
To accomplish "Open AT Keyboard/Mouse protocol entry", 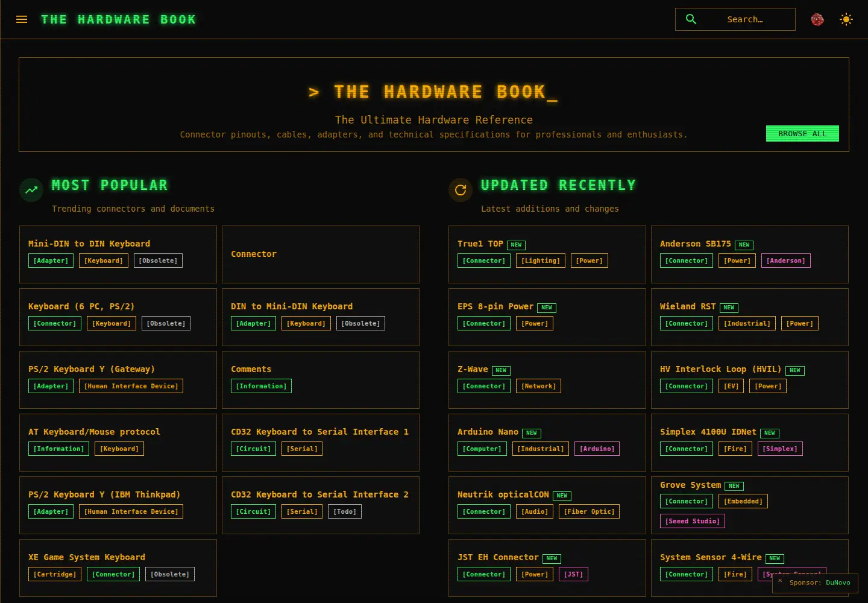I will pos(118,443).
